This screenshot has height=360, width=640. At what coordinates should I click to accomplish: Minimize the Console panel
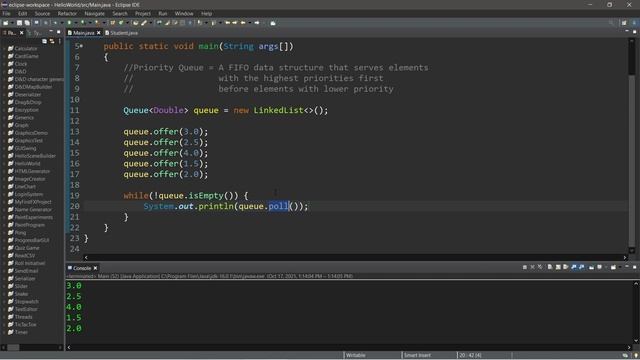click(627, 267)
